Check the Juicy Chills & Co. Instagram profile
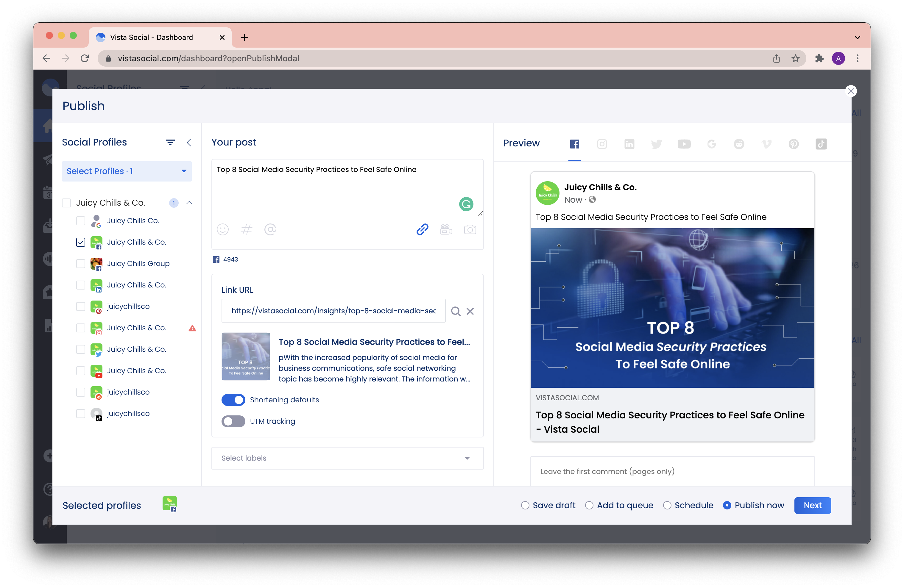 pos(80,328)
